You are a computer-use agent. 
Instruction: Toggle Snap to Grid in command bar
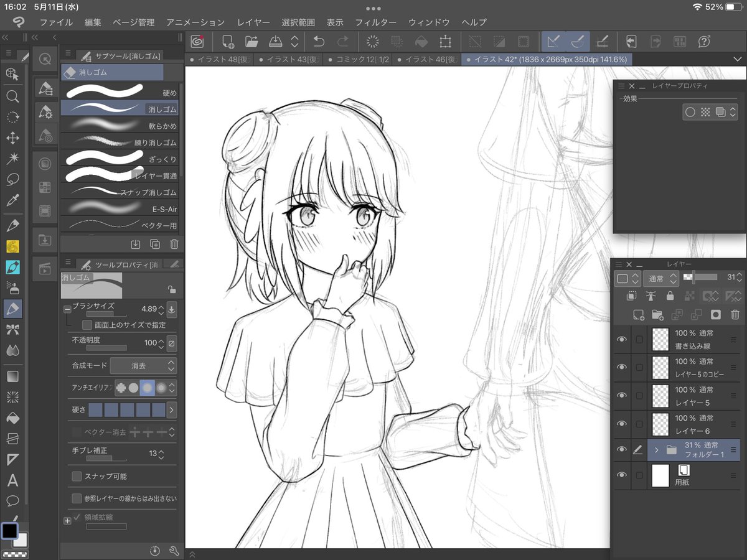tap(602, 42)
